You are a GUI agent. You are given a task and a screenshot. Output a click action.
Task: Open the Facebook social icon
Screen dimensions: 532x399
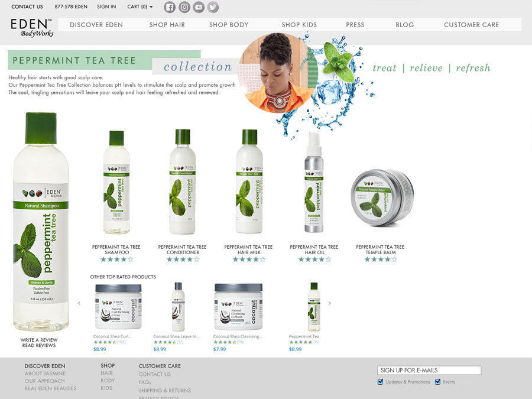pyautogui.click(x=170, y=7)
